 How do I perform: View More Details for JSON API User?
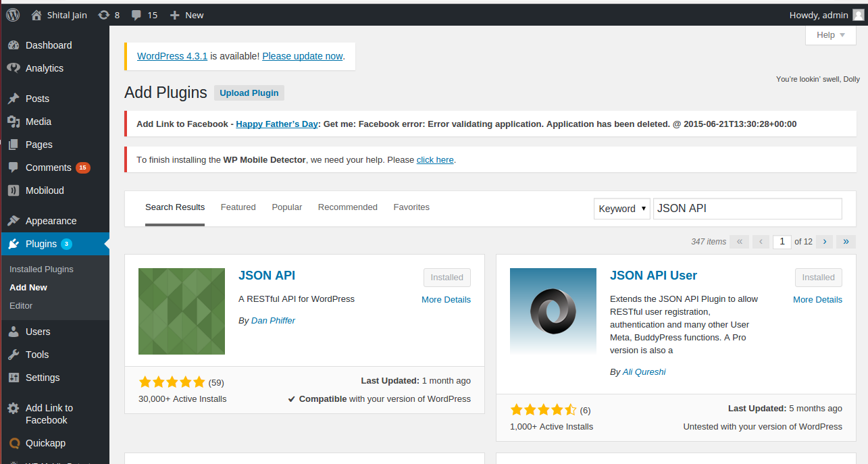point(817,299)
